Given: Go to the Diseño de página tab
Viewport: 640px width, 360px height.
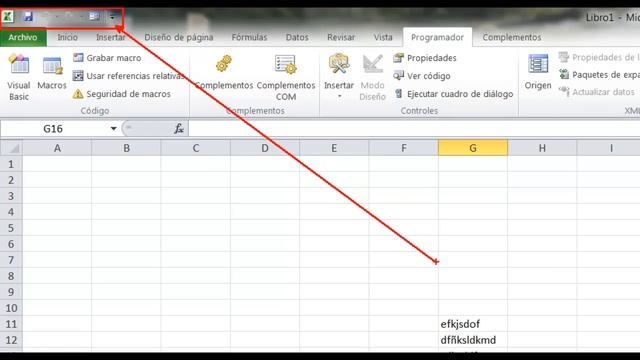Looking at the screenshot, I should coord(179,38).
